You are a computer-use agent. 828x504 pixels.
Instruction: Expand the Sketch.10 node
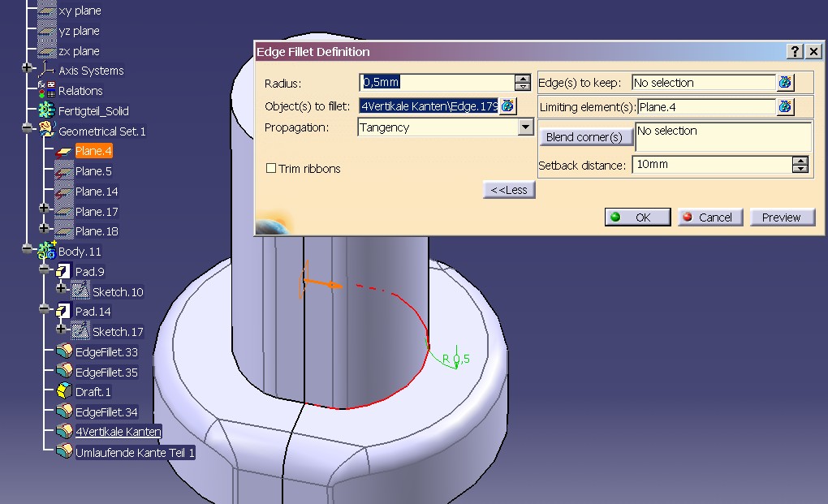pyautogui.click(x=61, y=289)
